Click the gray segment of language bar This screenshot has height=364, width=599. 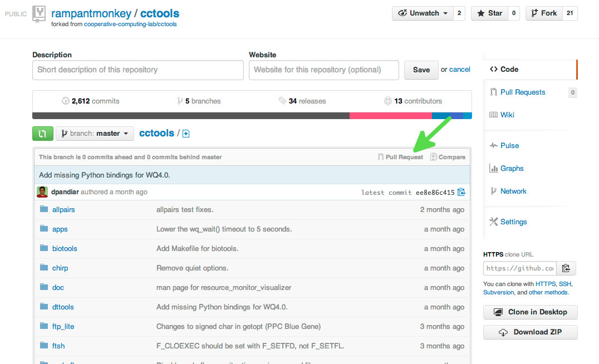point(191,116)
